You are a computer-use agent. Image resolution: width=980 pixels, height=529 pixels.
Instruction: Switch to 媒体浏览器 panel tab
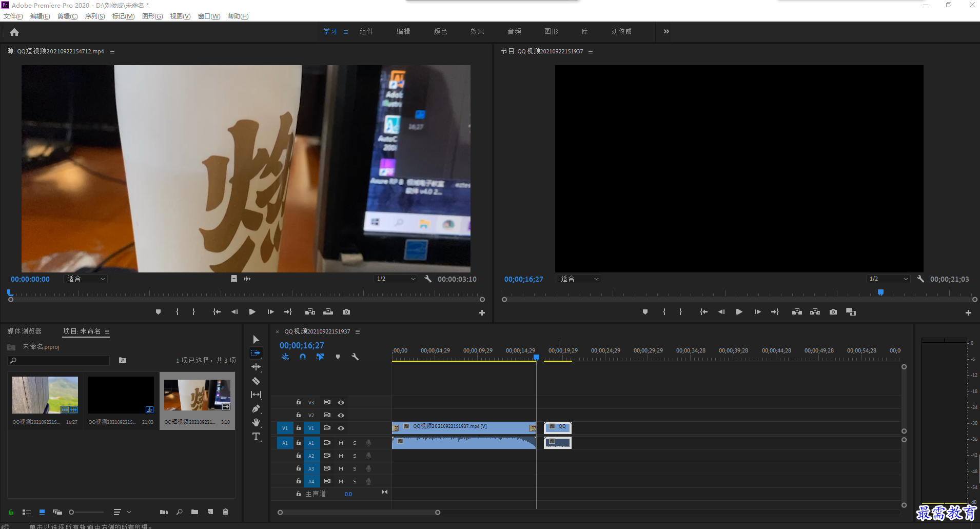click(x=24, y=331)
